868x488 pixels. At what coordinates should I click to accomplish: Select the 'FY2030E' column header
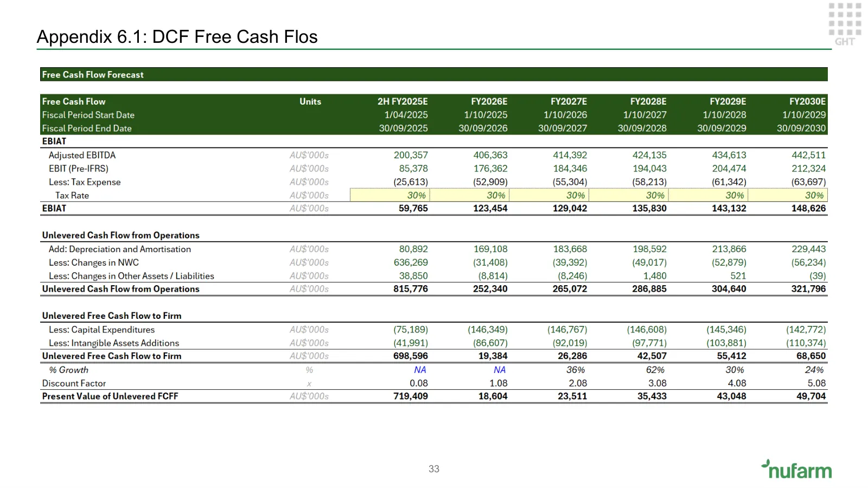pyautogui.click(x=807, y=101)
